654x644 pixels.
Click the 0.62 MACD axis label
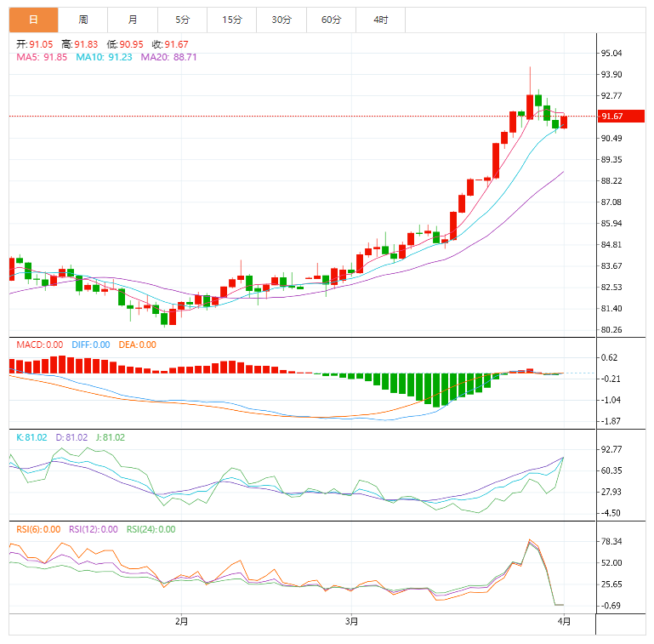tap(609, 357)
